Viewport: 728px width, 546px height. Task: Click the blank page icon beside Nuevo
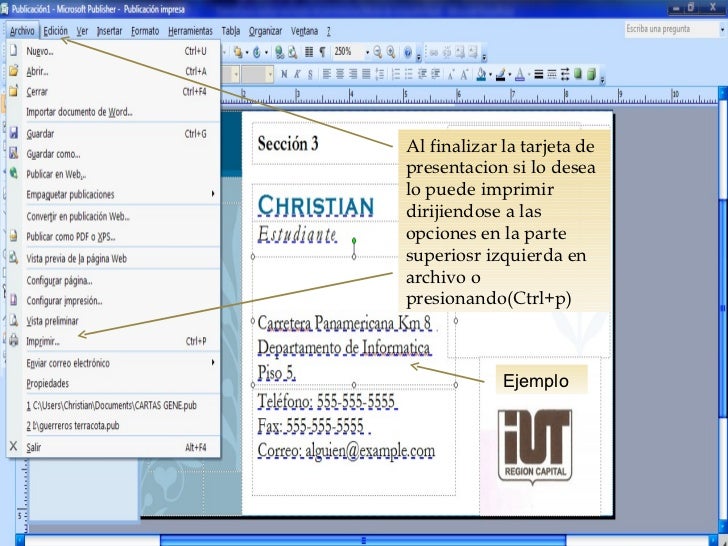click(x=13, y=50)
